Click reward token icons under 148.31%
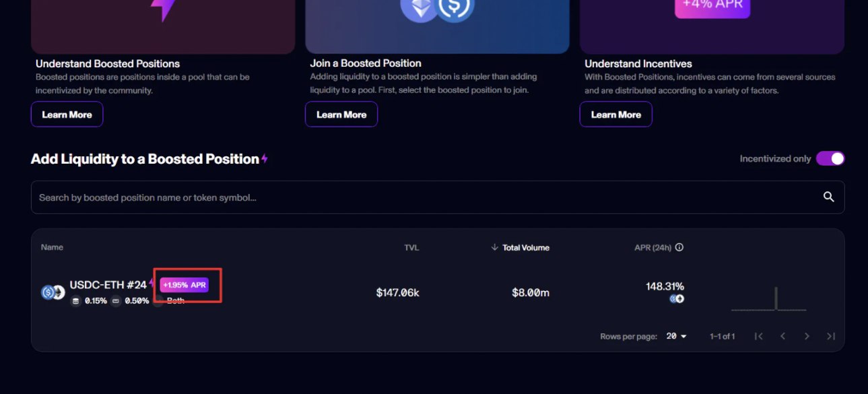868x394 pixels. point(677,298)
